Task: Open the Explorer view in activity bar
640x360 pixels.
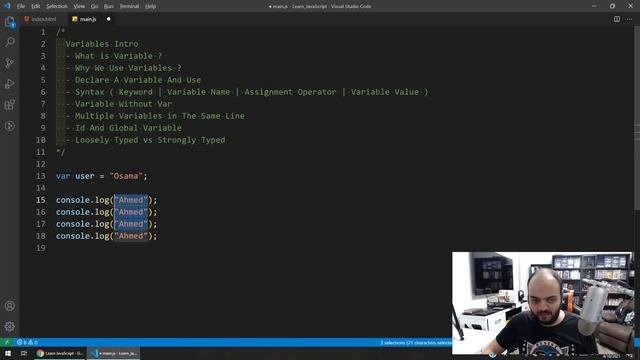Action: (x=10, y=22)
